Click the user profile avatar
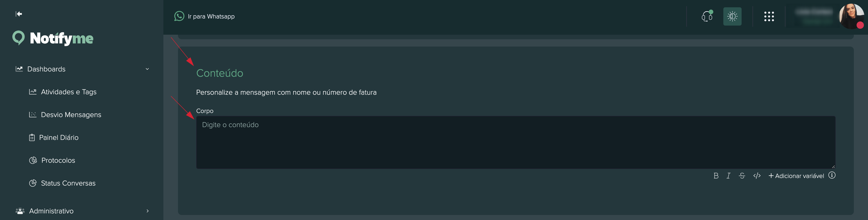This screenshot has width=868, height=220. point(851,16)
